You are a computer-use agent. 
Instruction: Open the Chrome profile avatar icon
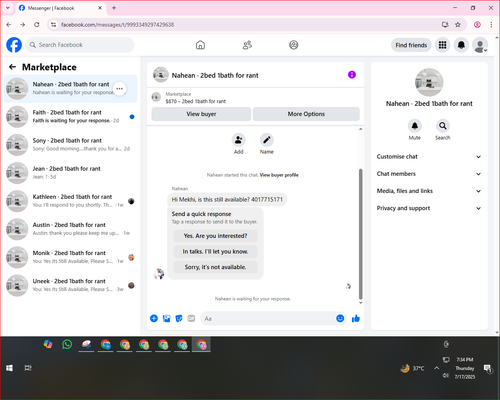(x=477, y=25)
